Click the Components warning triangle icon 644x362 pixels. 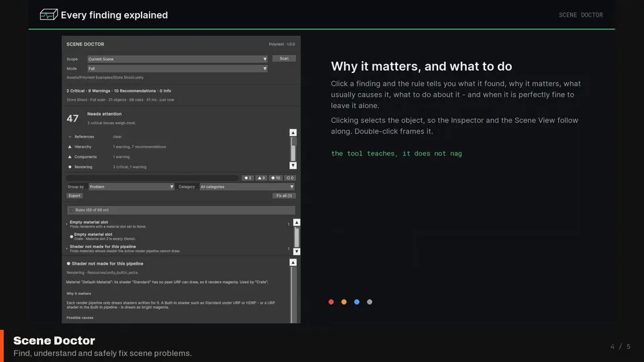[x=70, y=157]
